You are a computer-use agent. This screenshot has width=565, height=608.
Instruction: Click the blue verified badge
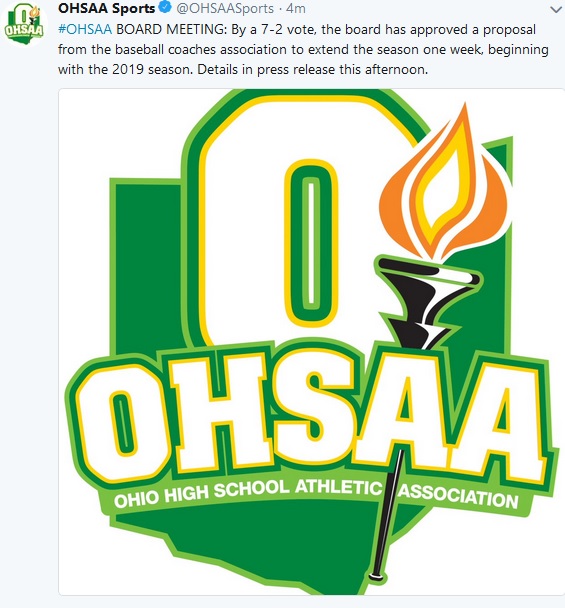[166, 8]
